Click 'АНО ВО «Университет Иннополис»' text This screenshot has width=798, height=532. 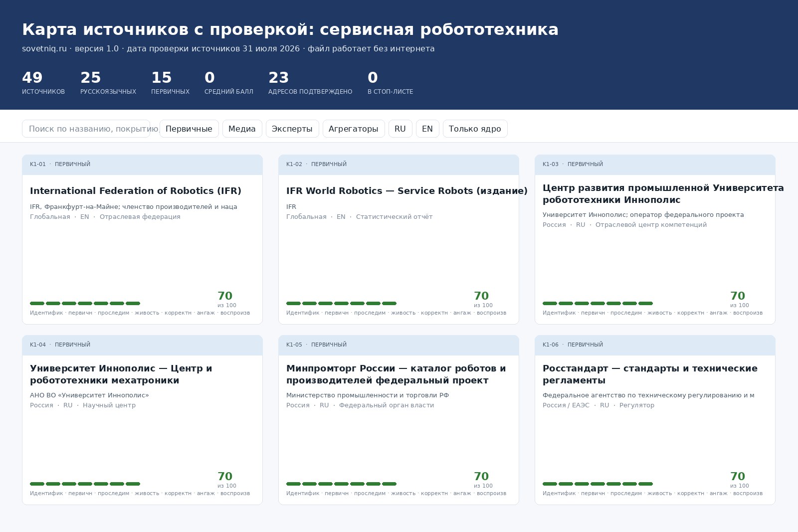tap(89, 395)
